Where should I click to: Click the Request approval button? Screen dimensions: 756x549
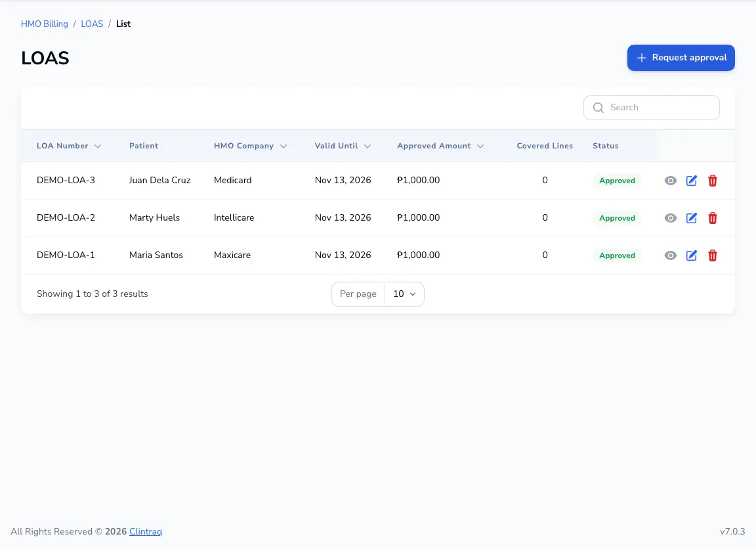(x=681, y=58)
